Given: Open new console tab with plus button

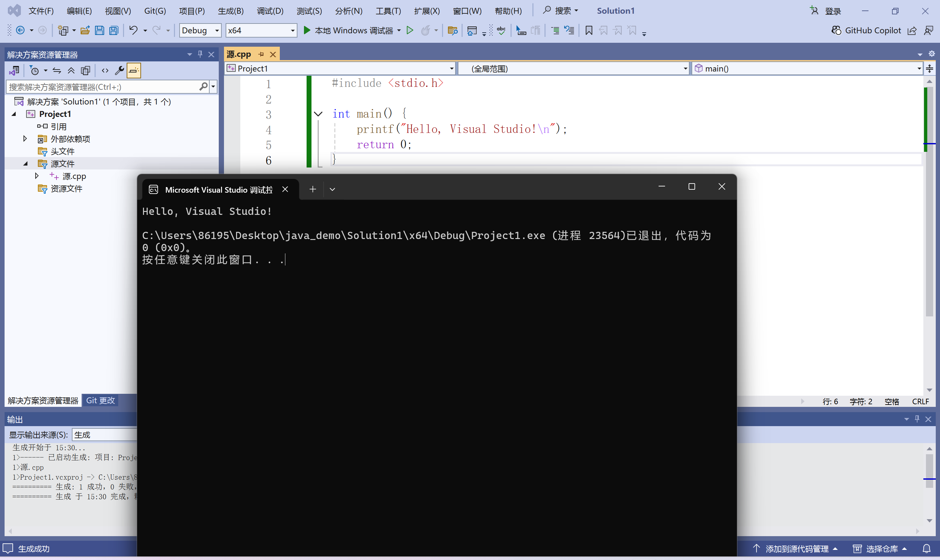Looking at the screenshot, I should [313, 189].
